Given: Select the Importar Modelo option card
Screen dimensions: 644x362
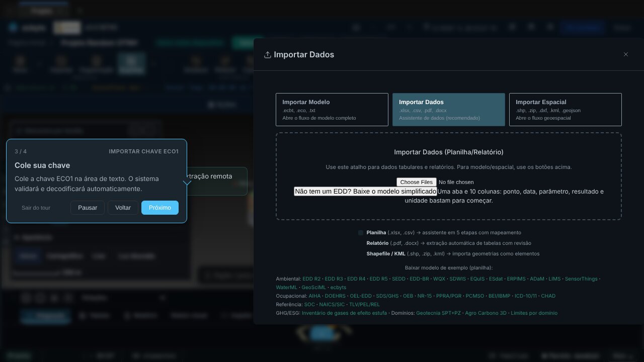Looking at the screenshot, I should click(332, 110).
